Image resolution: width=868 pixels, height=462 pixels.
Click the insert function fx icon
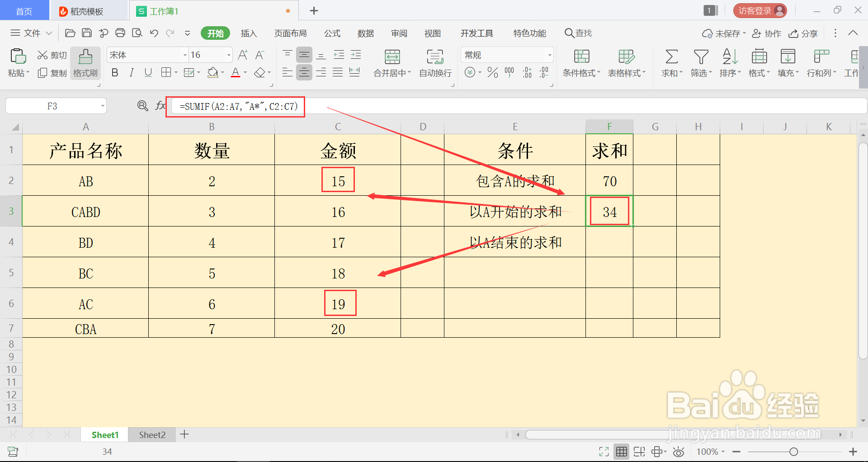pyautogui.click(x=160, y=106)
